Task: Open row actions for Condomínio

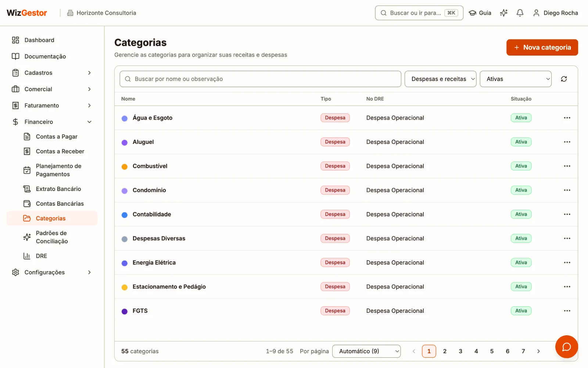Action: coord(567,190)
